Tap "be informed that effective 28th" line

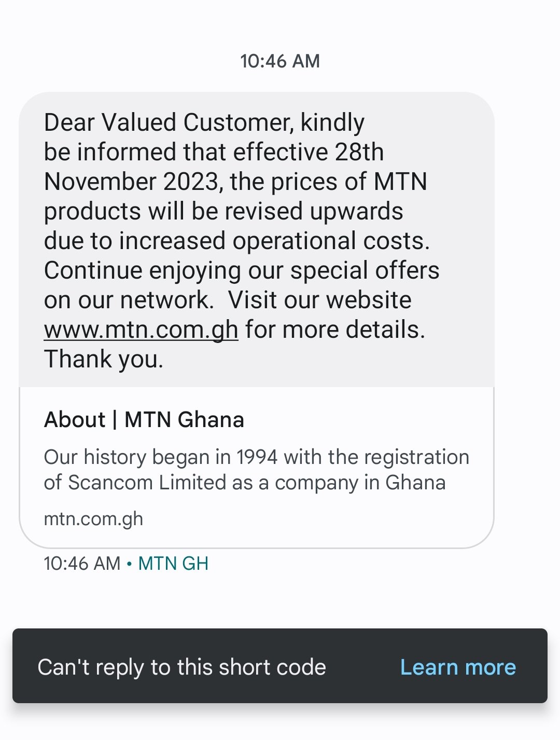(214, 153)
